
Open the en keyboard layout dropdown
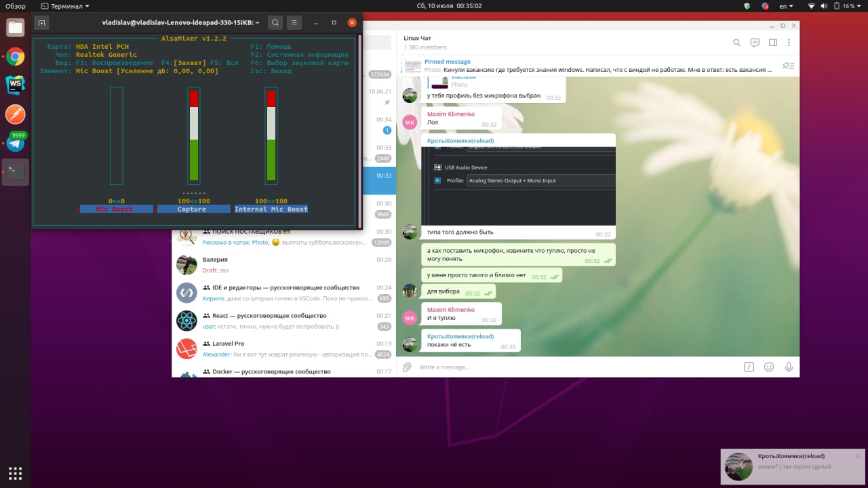[x=787, y=5]
